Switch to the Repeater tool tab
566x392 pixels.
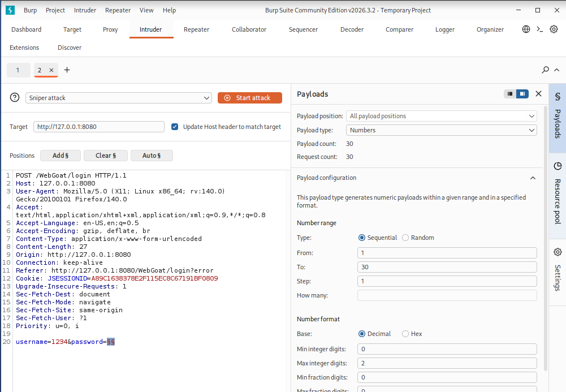(x=196, y=29)
